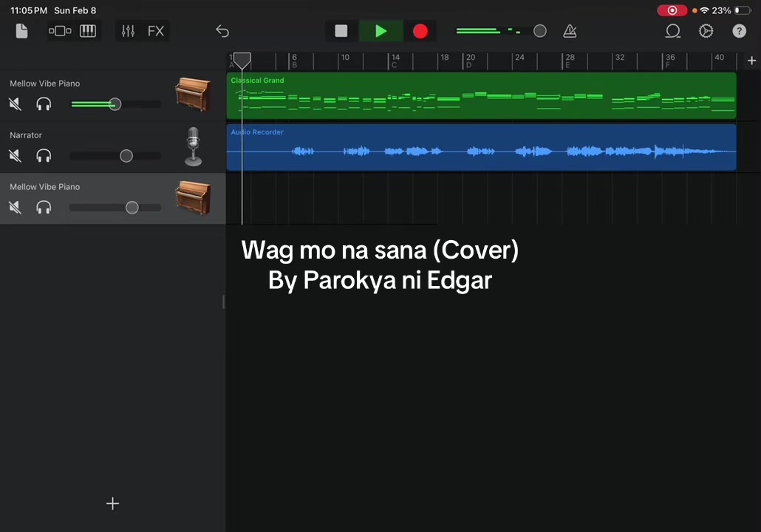Mute the Narrator track
Image resolution: width=761 pixels, height=532 pixels.
(15, 156)
